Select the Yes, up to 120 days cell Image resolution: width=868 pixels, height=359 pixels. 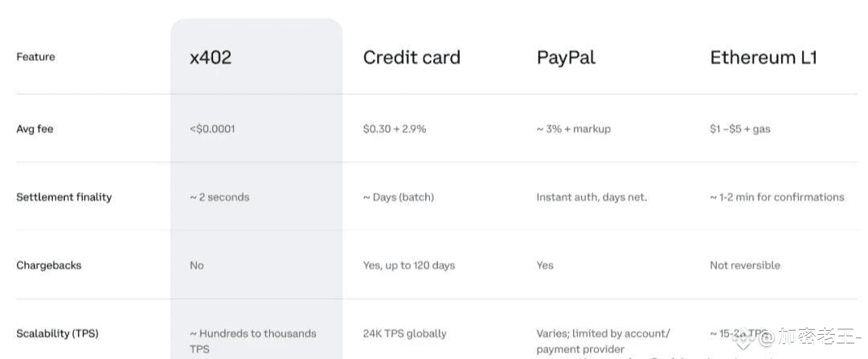click(408, 265)
